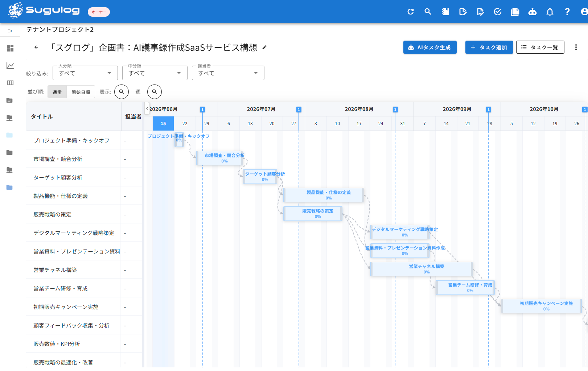Open the notifications bell
The width and height of the screenshot is (588, 371).
[550, 12]
